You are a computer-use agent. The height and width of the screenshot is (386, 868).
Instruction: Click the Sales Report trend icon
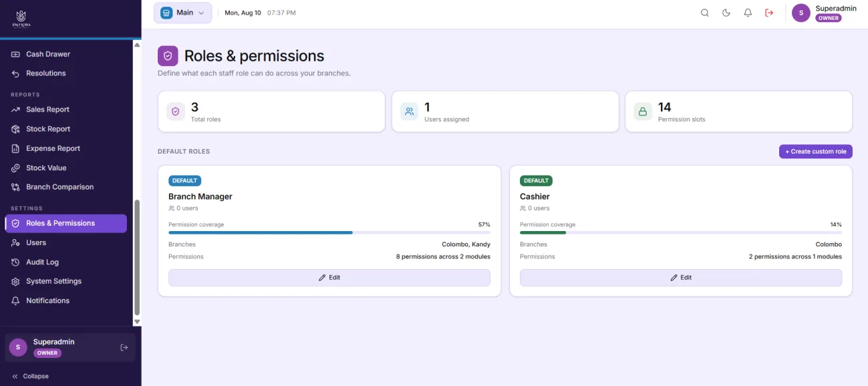click(15, 110)
